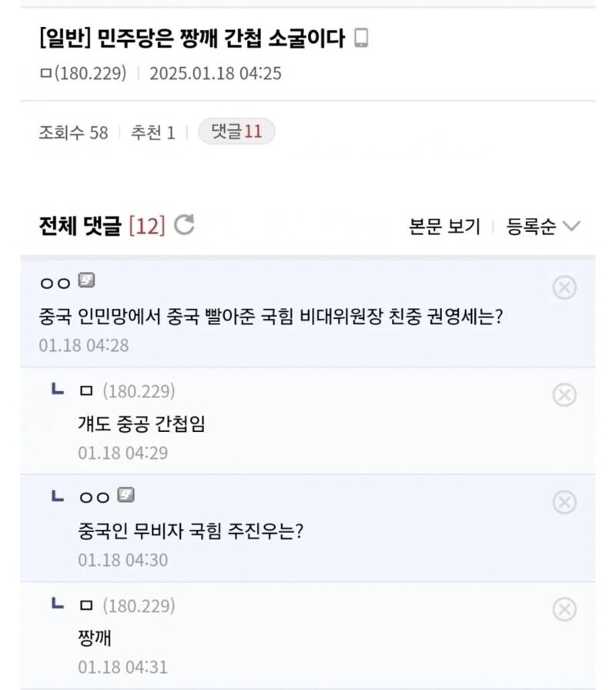This screenshot has height=690, width=616.
Task: Delete the comment posted at 04:28
Action: pyautogui.click(x=564, y=287)
